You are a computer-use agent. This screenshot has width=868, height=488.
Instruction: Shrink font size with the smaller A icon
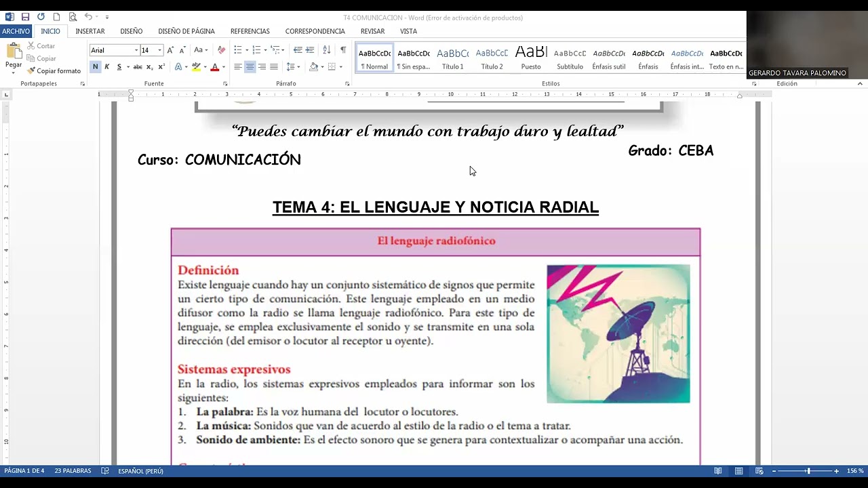182,50
